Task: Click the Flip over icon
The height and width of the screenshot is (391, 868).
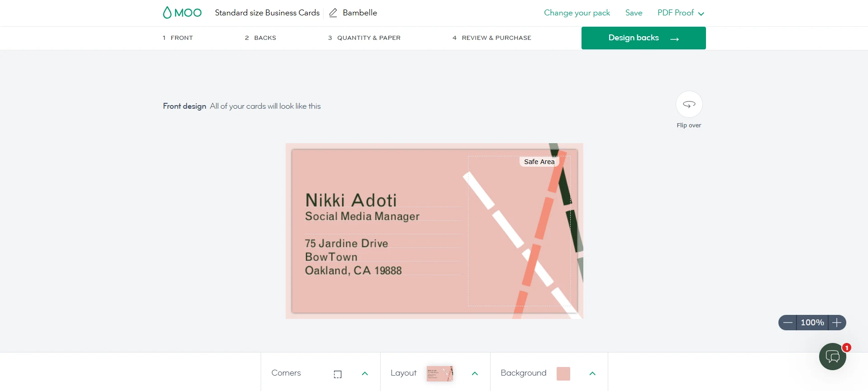Action: 689,104
